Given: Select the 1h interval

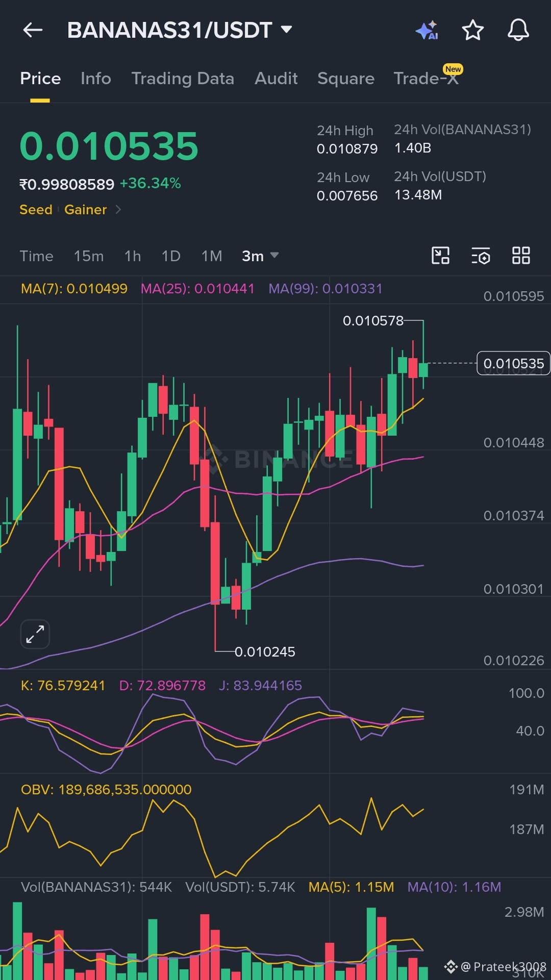Looking at the screenshot, I should pos(133,256).
